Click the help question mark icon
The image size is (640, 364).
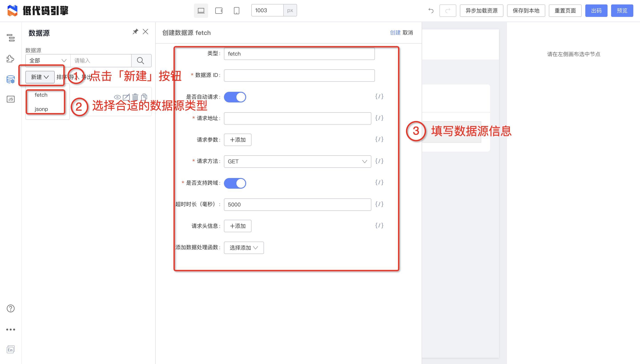(10, 308)
